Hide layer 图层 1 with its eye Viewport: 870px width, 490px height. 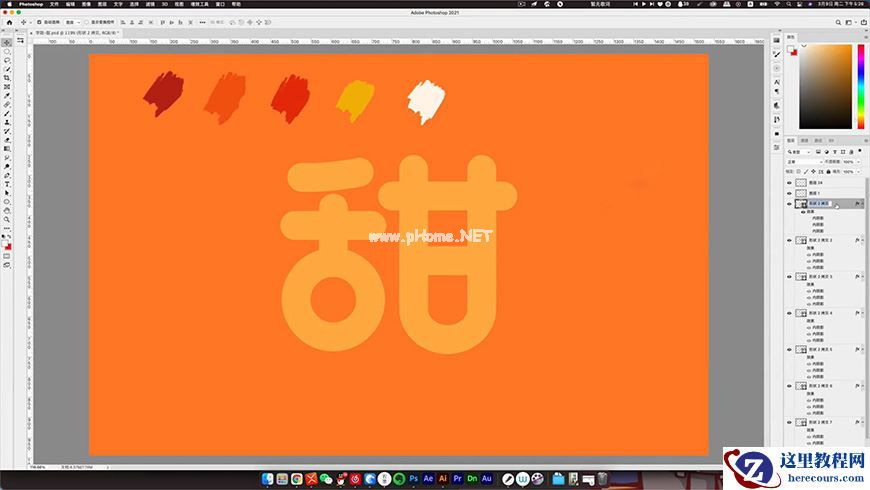tap(790, 193)
